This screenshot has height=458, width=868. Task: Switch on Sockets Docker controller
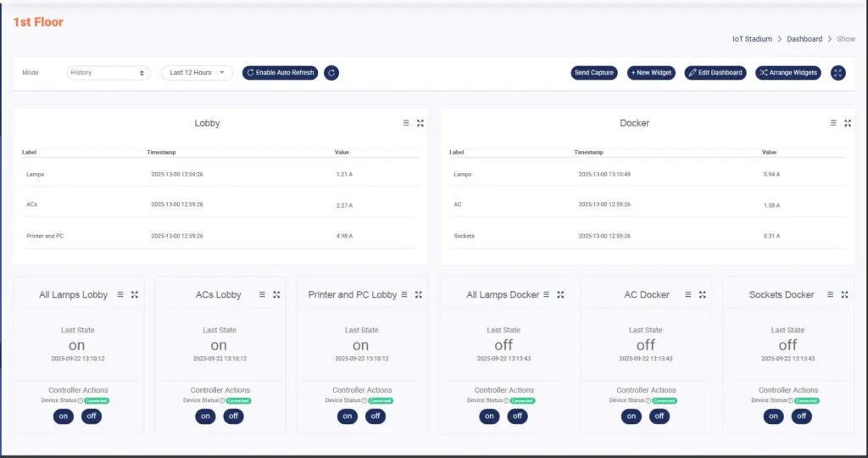[x=773, y=416]
